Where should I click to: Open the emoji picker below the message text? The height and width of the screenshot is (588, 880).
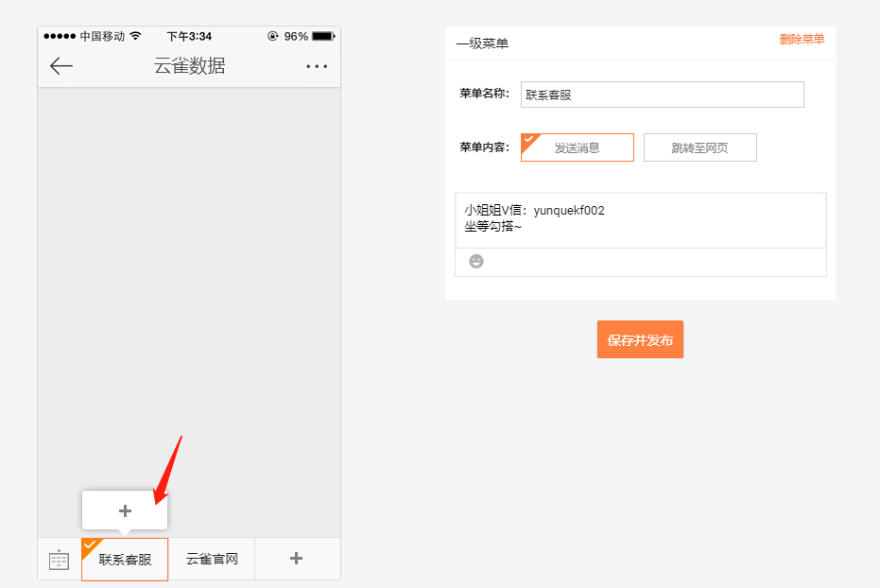475,261
